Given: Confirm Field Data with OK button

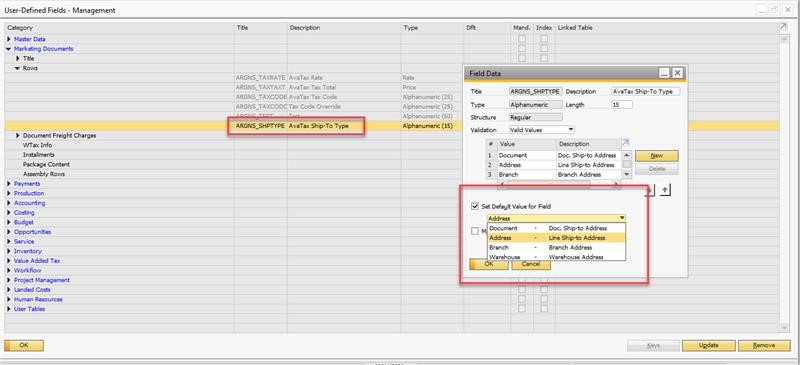Looking at the screenshot, I should click(x=489, y=264).
